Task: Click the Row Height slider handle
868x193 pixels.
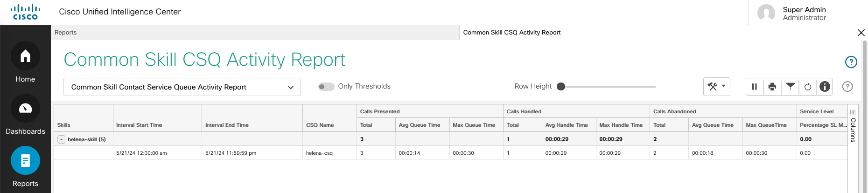Action: click(561, 87)
